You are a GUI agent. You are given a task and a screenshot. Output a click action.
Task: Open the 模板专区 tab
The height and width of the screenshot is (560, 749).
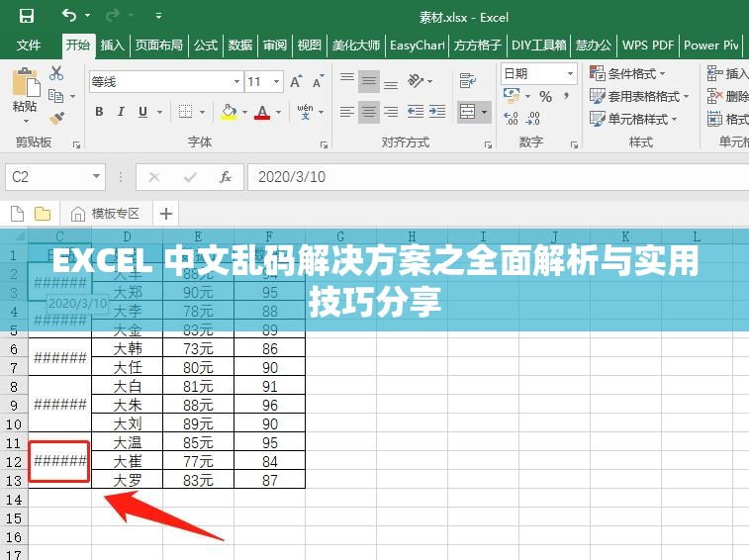[105, 214]
